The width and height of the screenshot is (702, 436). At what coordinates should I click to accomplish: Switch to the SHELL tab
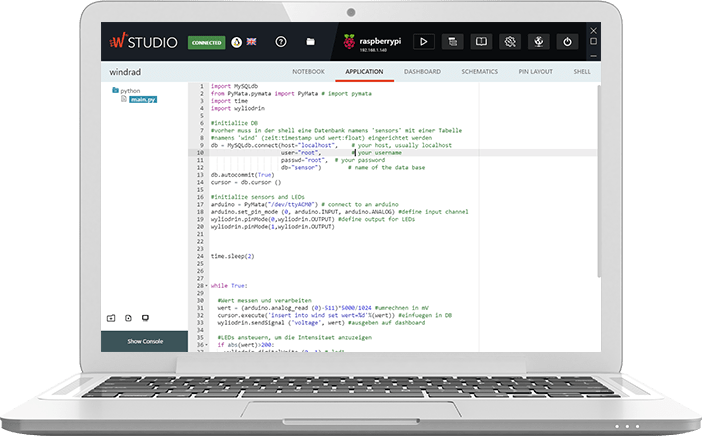click(x=582, y=72)
